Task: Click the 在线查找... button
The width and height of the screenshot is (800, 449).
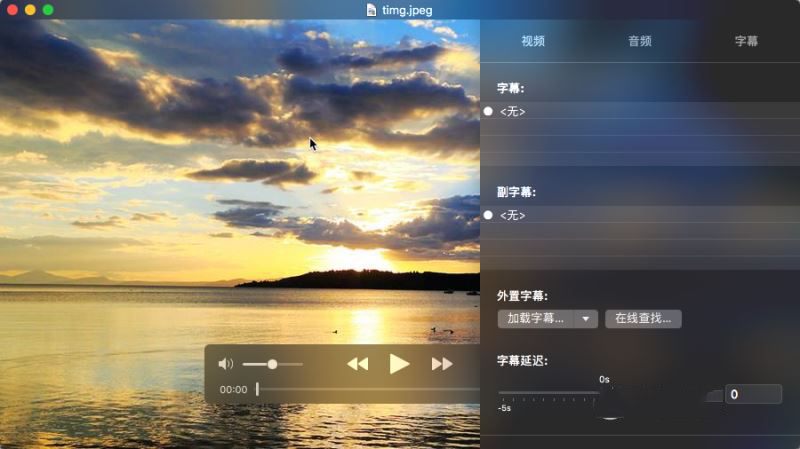Action: [x=644, y=319]
